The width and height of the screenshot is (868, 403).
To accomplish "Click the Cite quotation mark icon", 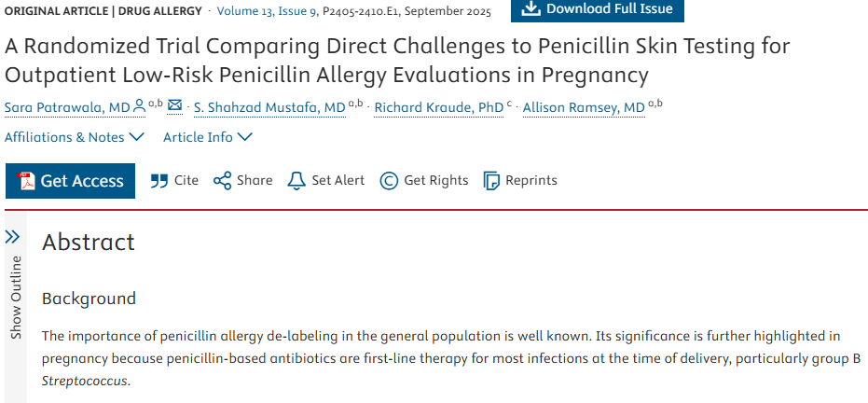I will tap(159, 180).
